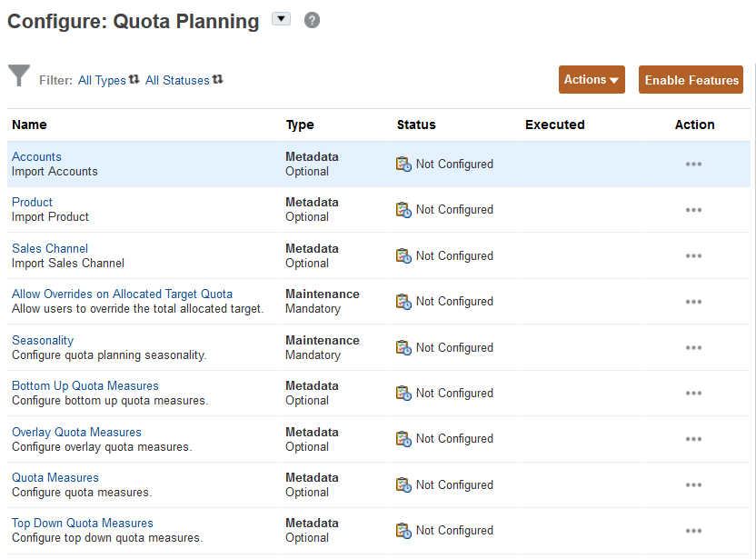Click the Not Configured status icon on Accounts row
The image size is (756, 559).
[x=403, y=165]
